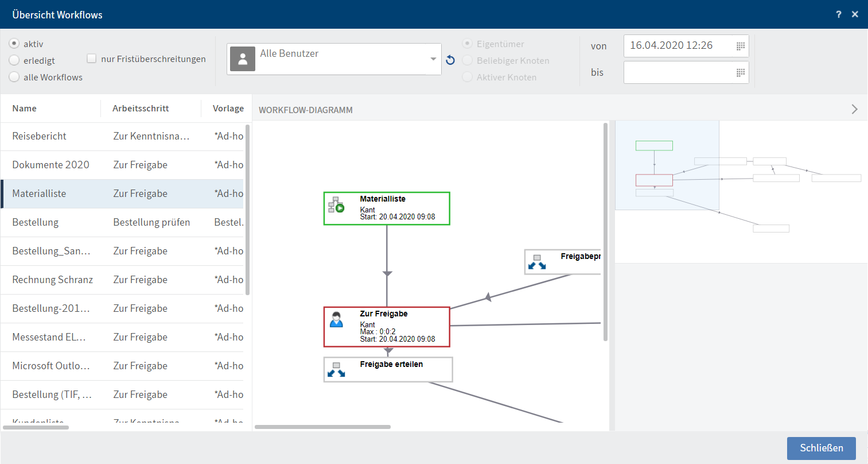Open the calendar icon for von date

[x=740, y=46]
